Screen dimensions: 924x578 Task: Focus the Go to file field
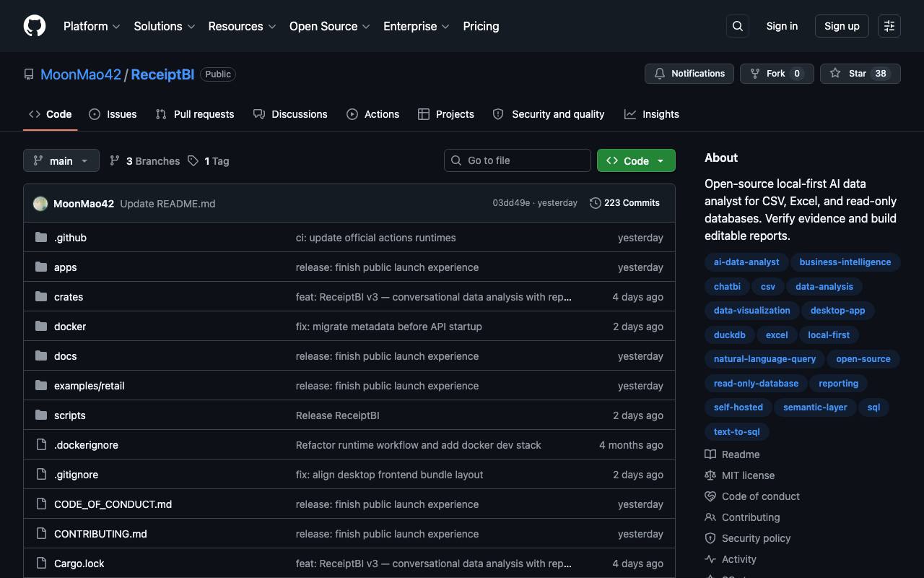click(518, 160)
